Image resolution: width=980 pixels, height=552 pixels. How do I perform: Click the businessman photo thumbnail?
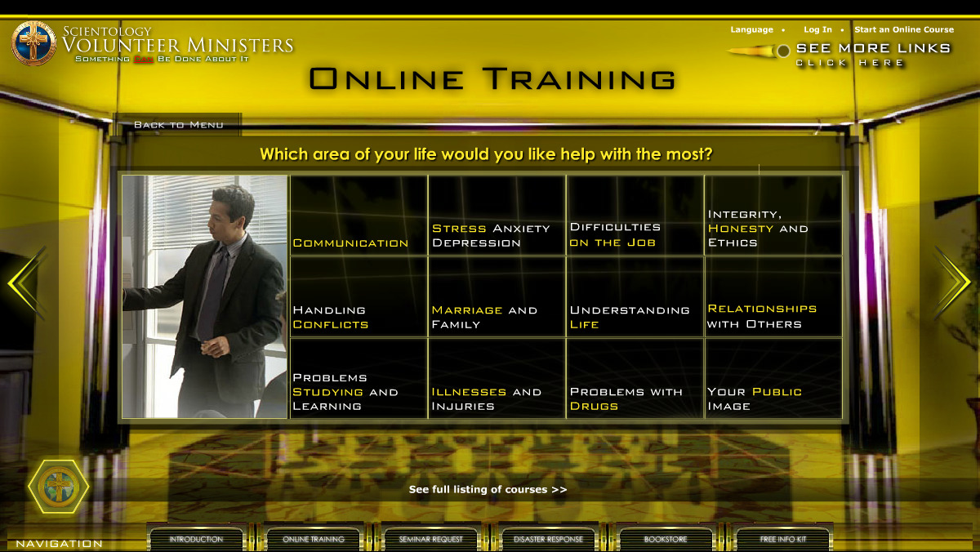205,297
